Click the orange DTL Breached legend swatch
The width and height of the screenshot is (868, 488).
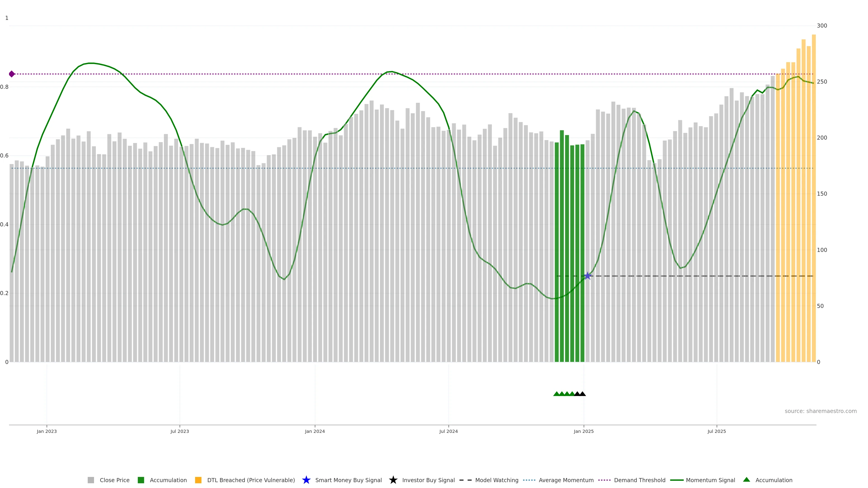pyautogui.click(x=198, y=480)
